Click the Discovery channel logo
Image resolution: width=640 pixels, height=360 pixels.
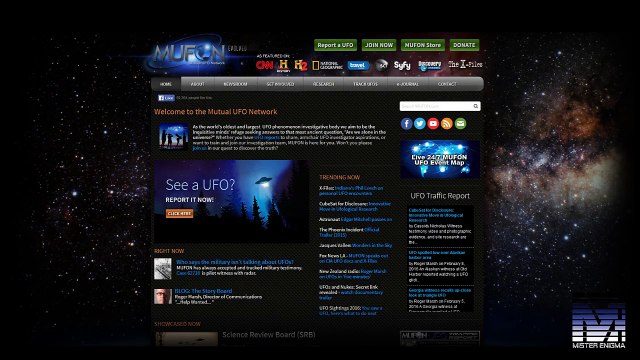pos(430,65)
